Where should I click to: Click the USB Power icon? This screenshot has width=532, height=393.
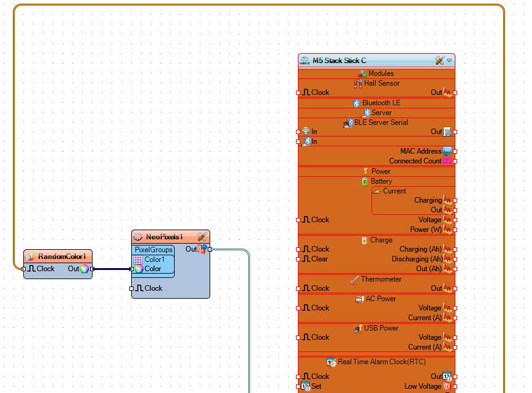click(x=358, y=328)
